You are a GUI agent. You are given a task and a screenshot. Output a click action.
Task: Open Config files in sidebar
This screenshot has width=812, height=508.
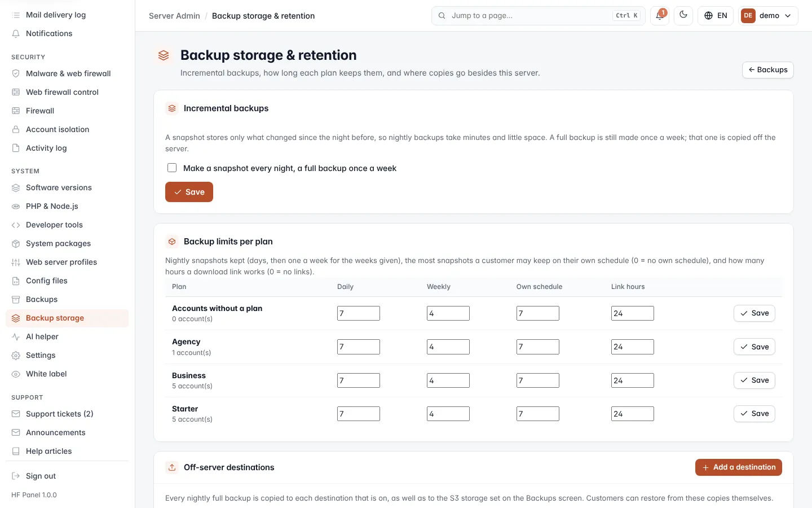point(67,281)
